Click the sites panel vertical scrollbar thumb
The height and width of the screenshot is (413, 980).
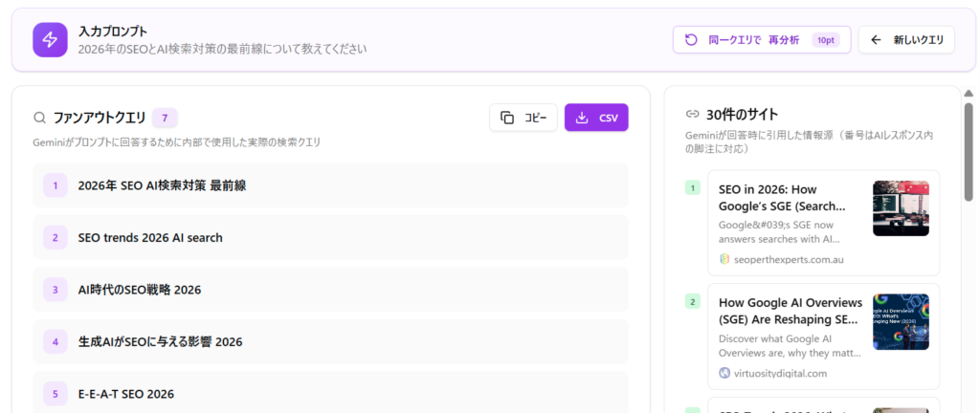point(969,152)
